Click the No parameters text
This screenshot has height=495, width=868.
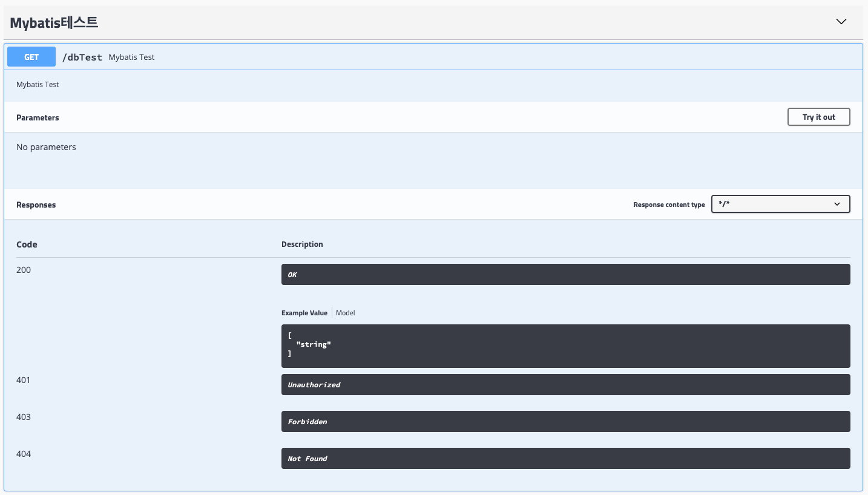(x=46, y=147)
